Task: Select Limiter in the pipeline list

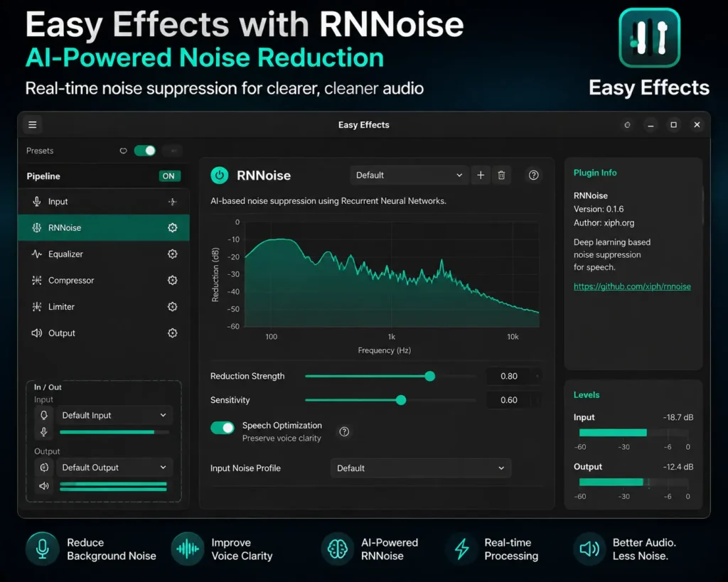Action: [x=104, y=307]
